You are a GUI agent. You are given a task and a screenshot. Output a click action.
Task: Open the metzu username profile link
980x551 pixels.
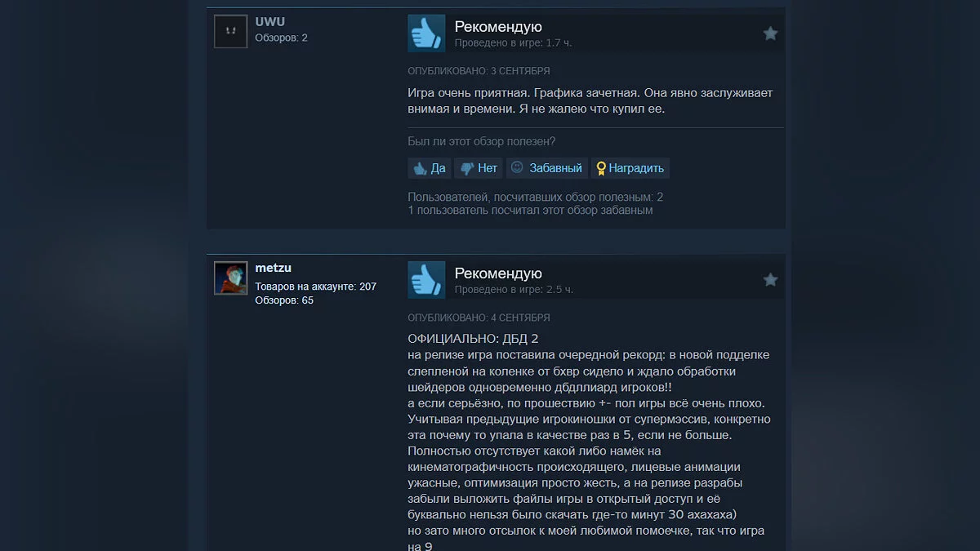click(273, 268)
